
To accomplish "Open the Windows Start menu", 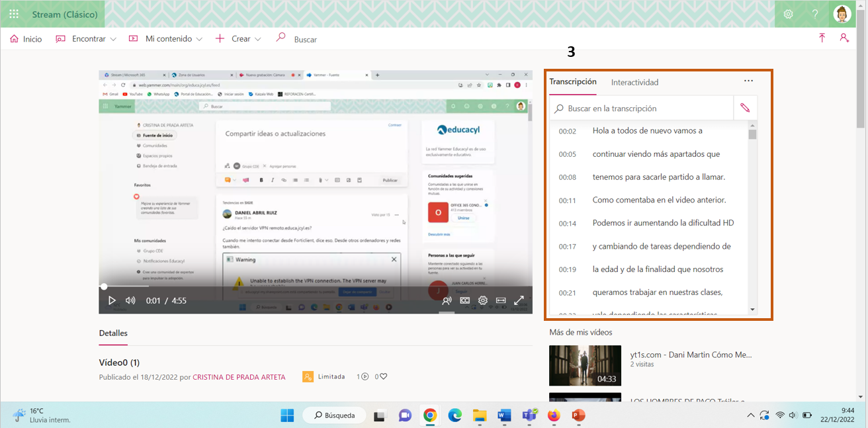I will [287, 415].
